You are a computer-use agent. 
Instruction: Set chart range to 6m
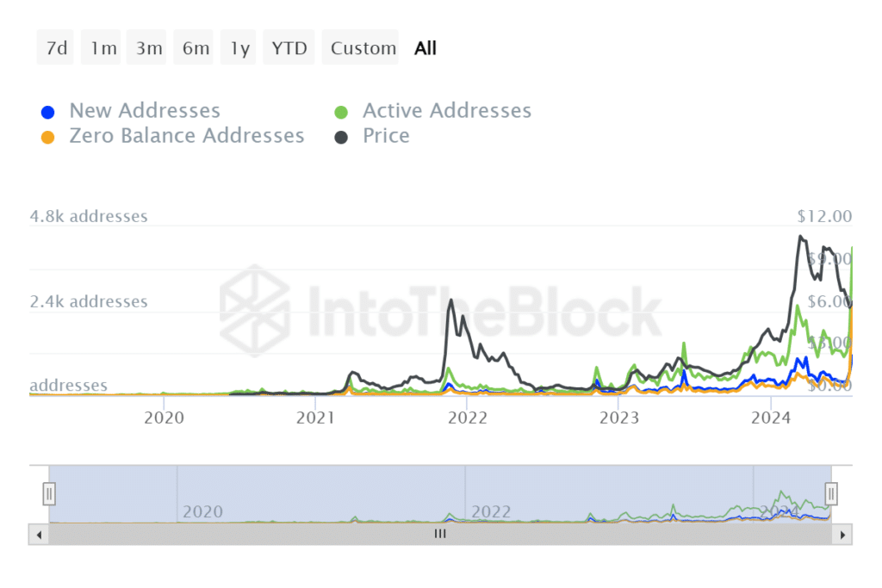pos(196,48)
